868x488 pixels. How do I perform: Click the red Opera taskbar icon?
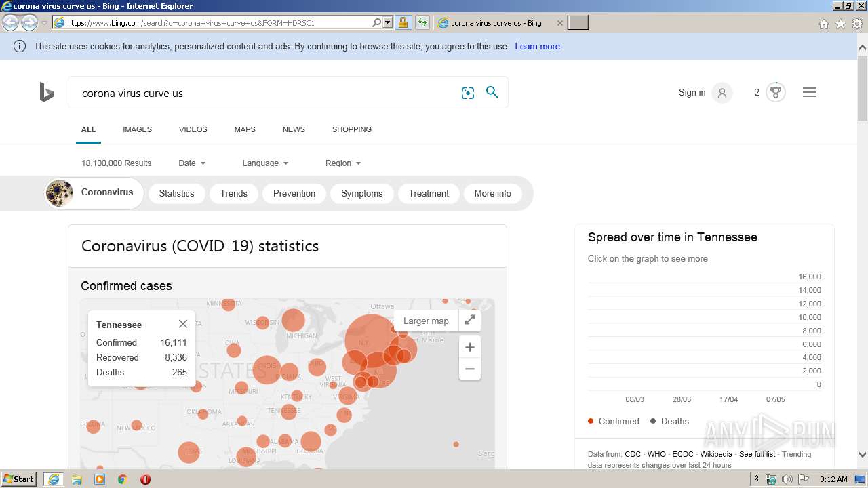tap(145, 479)
